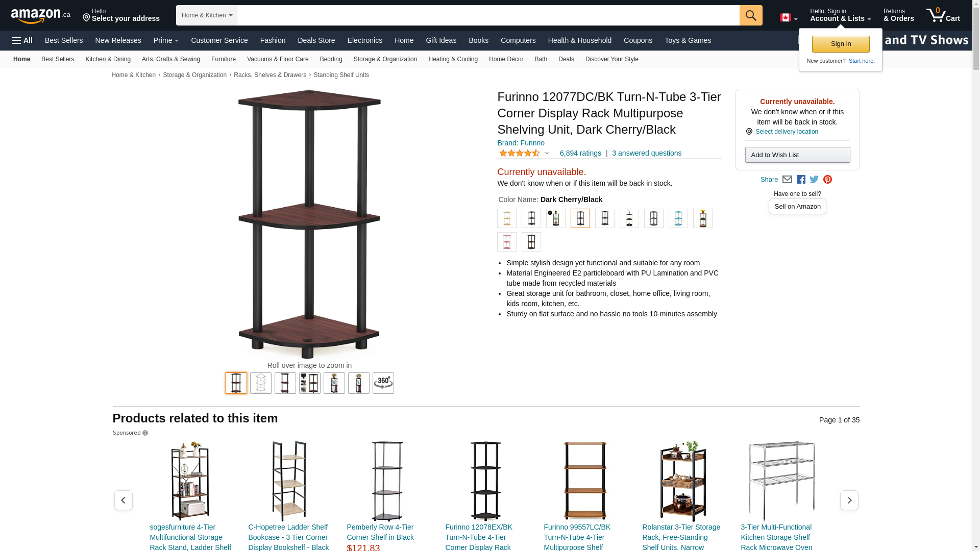Expand the star ratings breakdown arrow
Viewport: 980px width, 551px height.
click(x=547, y=153)
